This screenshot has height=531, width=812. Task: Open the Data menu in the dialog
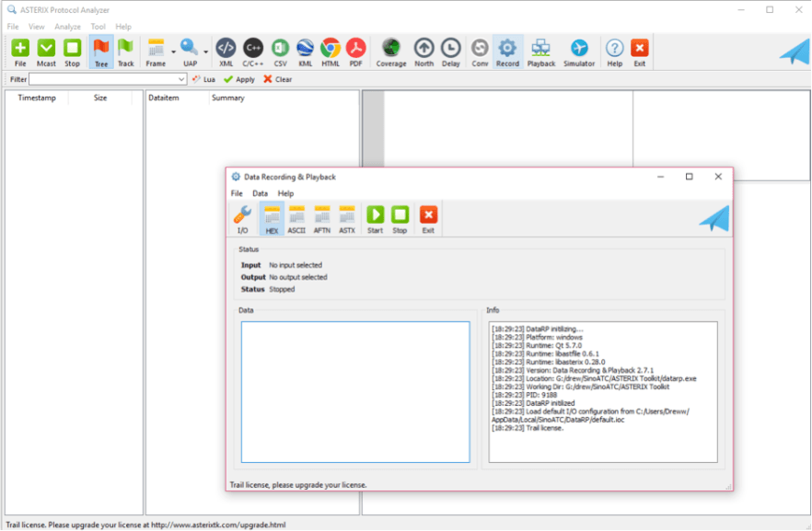coord(261,193)
